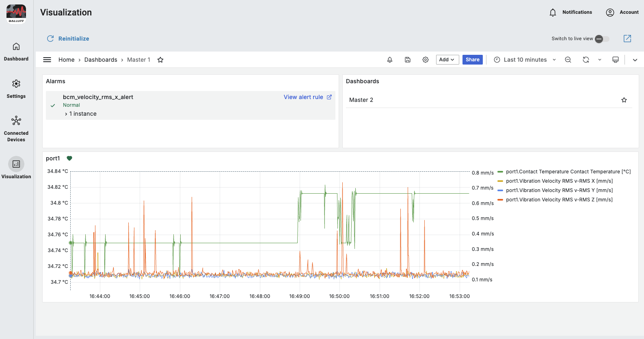Open the Notifications bell

coord(553,13)
